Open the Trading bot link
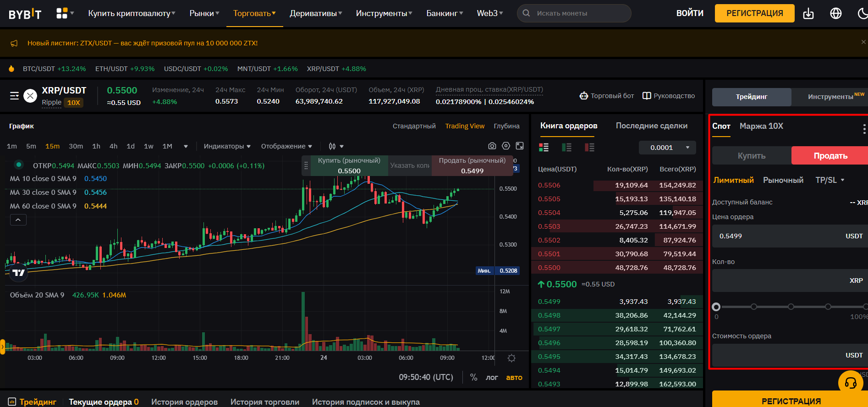Screen dimensions: 868x407 [x=607, y=96]
